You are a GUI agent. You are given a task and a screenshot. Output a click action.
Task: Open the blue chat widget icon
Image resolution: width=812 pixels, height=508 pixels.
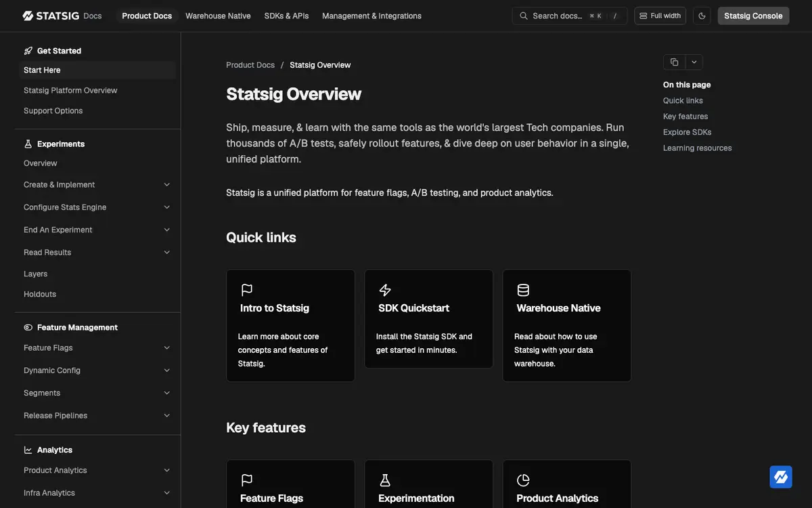point(781,477)
